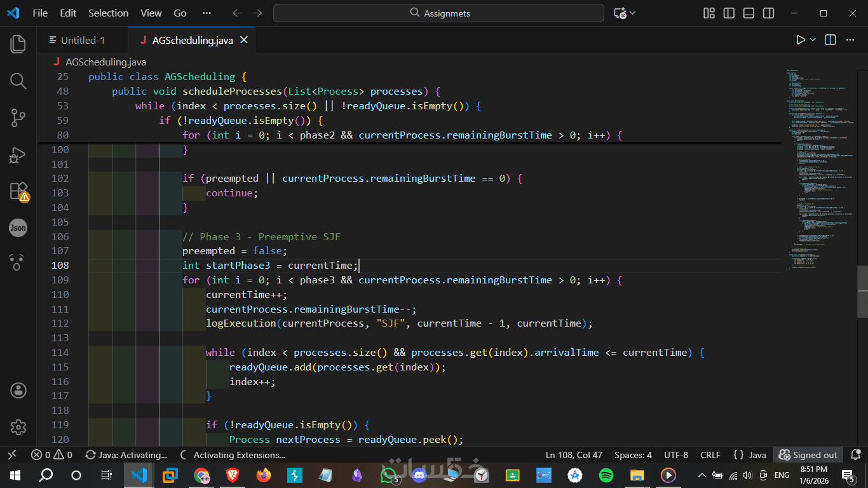This screenshot has width=868, height=488.
Task: Click Spaces: 4 indentation in status bar
Action: point(633,455)
